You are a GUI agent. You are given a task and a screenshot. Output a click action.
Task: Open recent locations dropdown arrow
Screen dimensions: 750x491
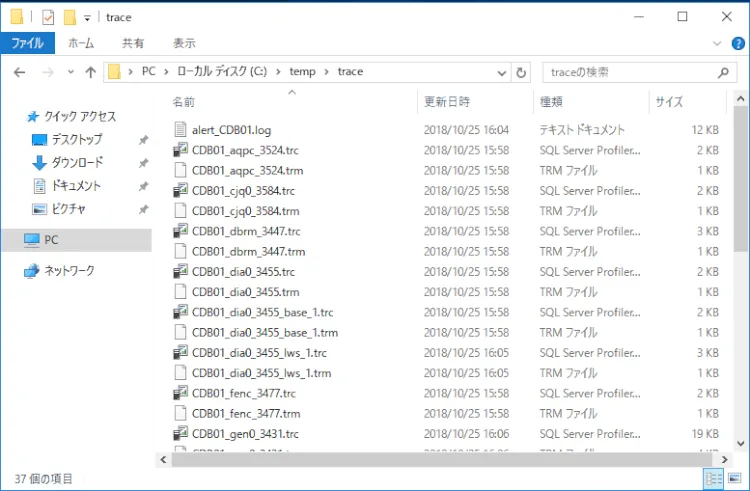(71, 72)
